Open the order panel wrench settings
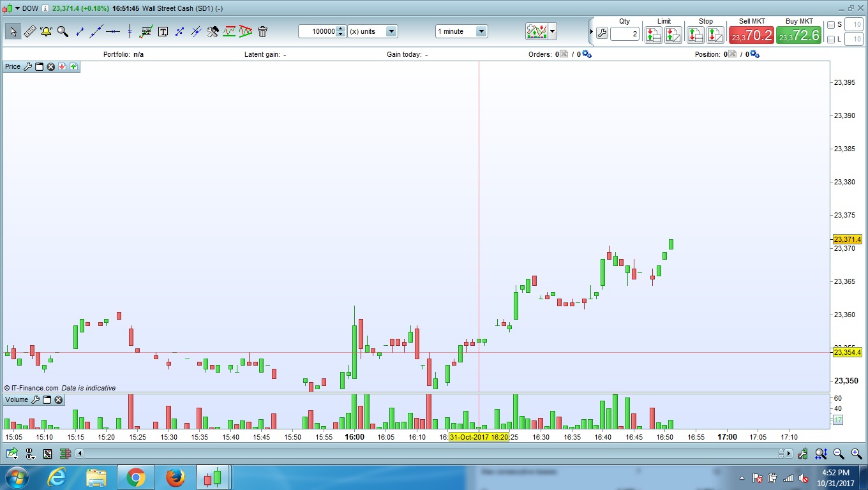868x490 pixels. pyautogui.click(x=602, y=34)
